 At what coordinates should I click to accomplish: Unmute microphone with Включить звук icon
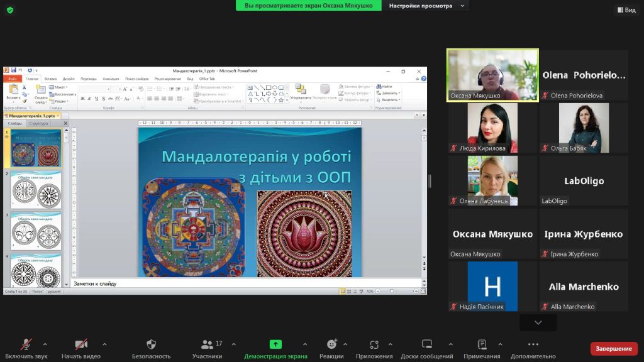(25, 344)
